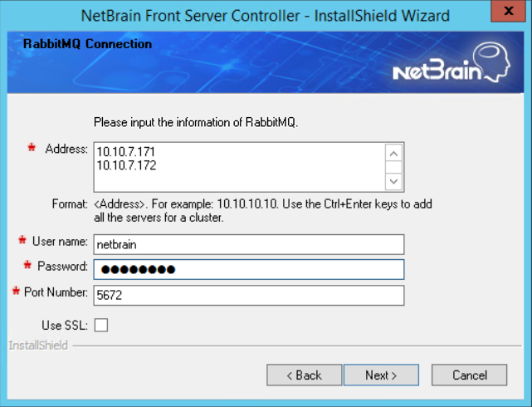This screenshot has width=532, height=407.
Task: Click the Use SSL label
Action: click(64, 325)
